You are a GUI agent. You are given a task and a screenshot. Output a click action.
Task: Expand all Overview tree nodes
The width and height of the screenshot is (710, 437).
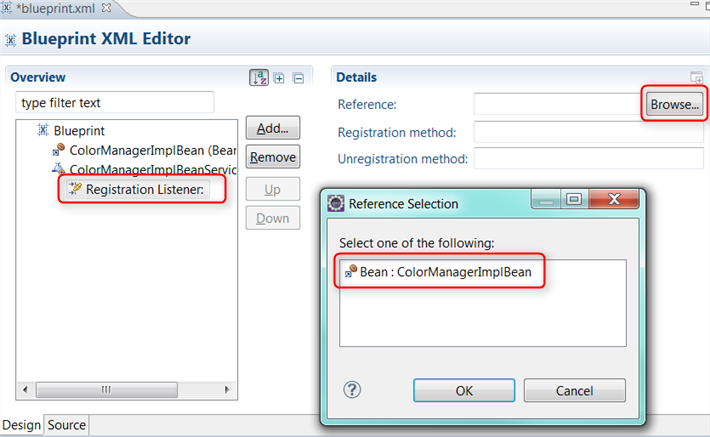(280, 78)
